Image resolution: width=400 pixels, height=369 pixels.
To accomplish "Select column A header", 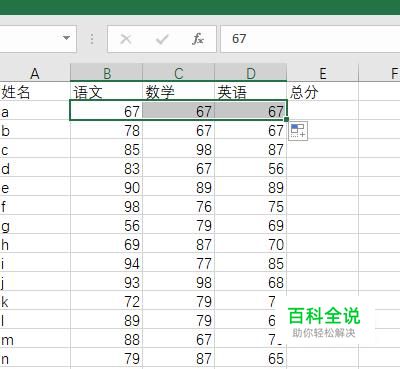I will click(x=35, y=73).
